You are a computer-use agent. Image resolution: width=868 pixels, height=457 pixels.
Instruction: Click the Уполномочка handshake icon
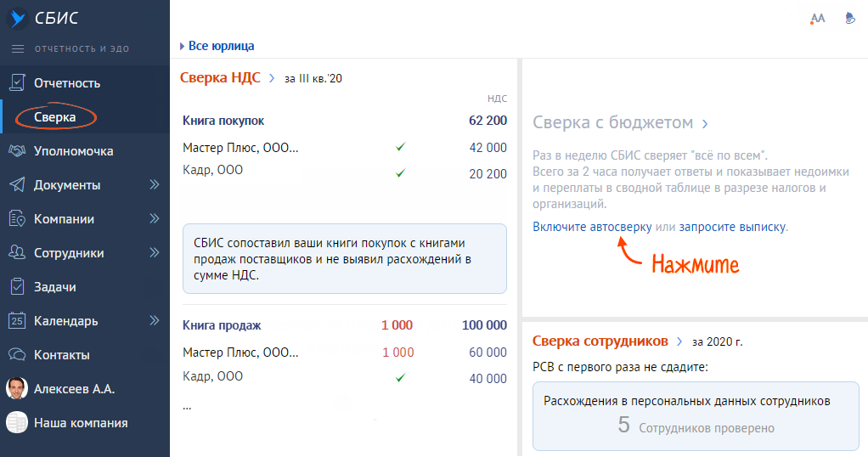[x=17, y=151]
